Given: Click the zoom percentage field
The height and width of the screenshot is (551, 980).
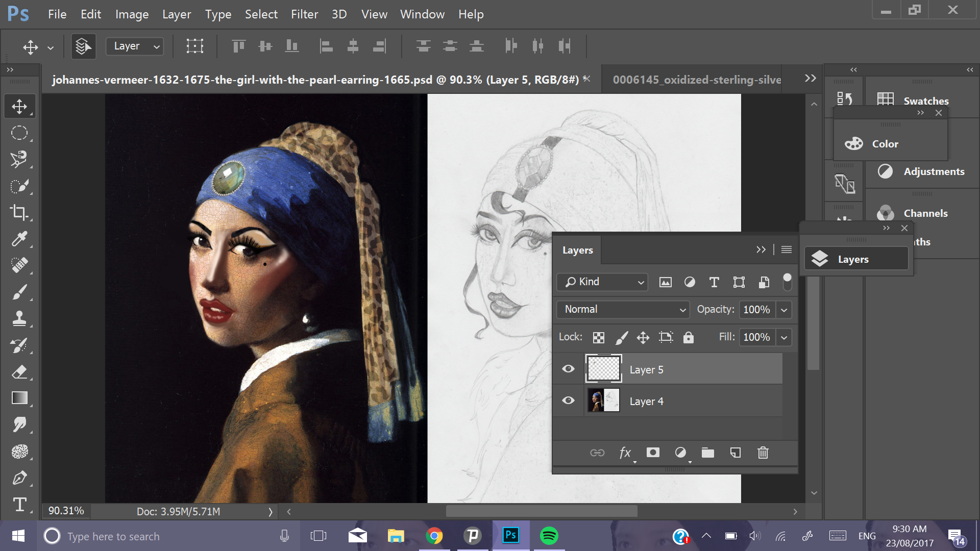Looking at the screenshot, I should [66, 511].
